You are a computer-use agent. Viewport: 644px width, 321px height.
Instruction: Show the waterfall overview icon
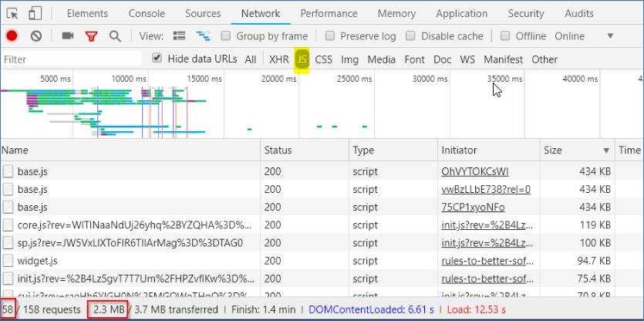tap(204, 36)
